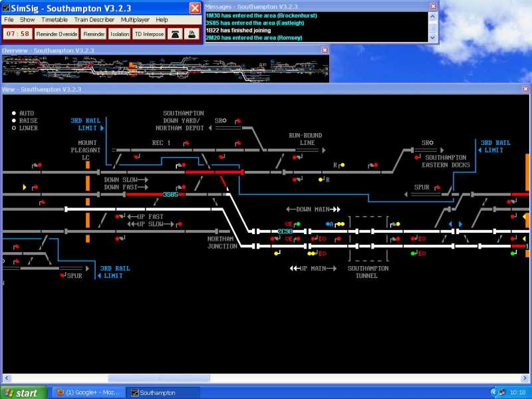Click red signal left of bottom SPUR label
Screen dimensions: 532x399
[x=63, y=275]
